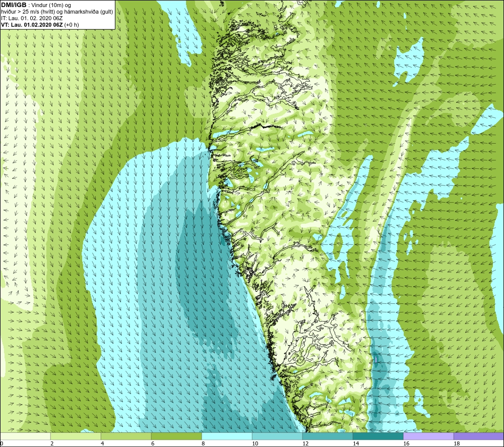The image size is (504, 447).
Task: Click the 14–16 m/s dark teal legend swatch
Action: pos(378,436)
